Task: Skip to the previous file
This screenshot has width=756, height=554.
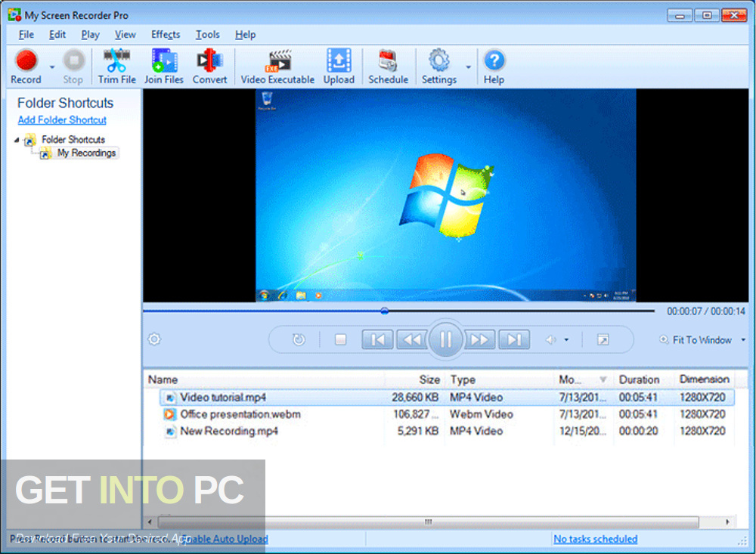Action: [377, 340]
